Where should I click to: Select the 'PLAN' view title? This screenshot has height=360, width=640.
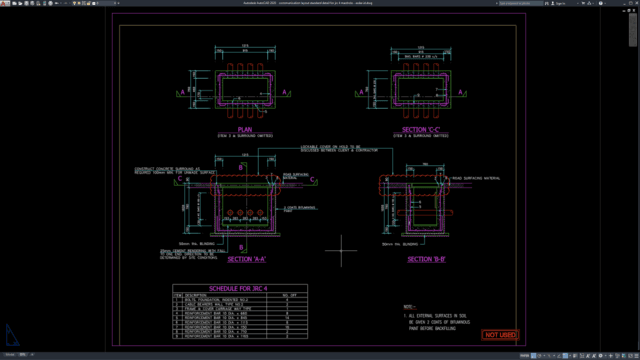point(245,129)
